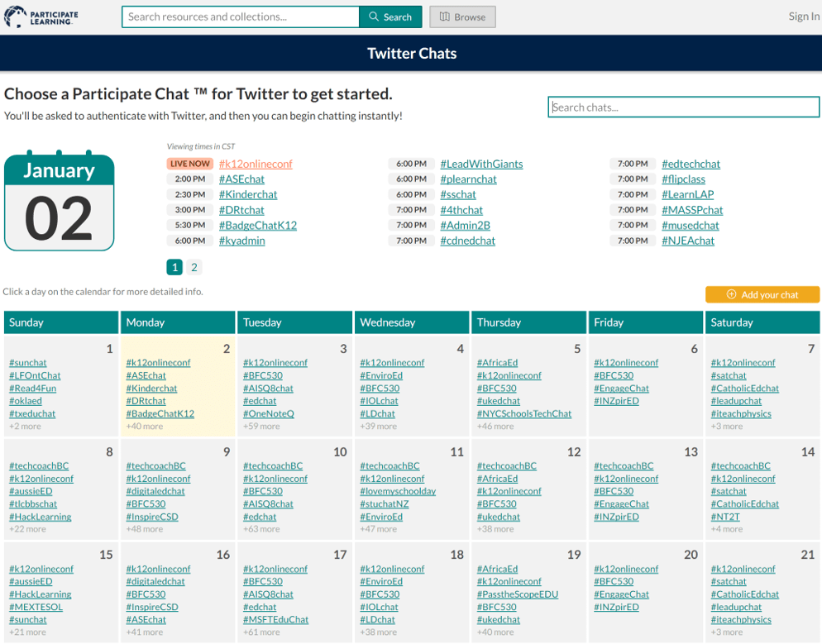
Task: Open #flipclass chat link
Action: pyautogui.click(x=684, y=179)
